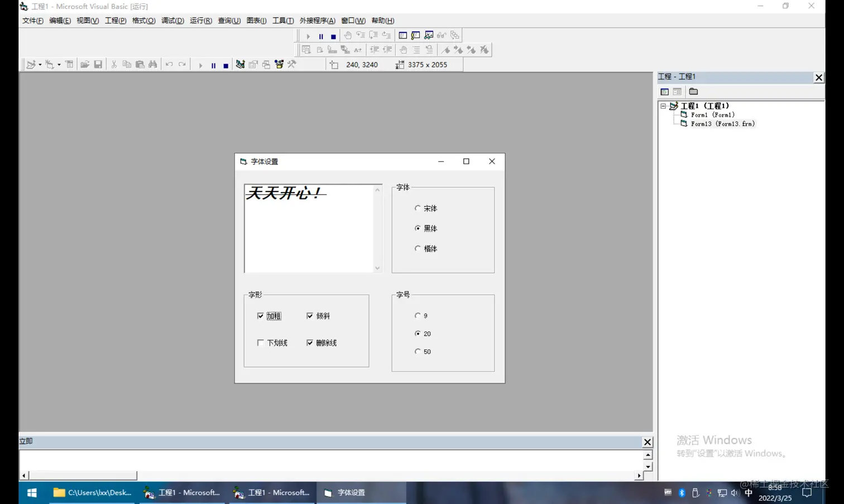Uncheck the 删除线 strikethrough checkbox
Screen dimensions: 844x504
(x=322, y=343)
